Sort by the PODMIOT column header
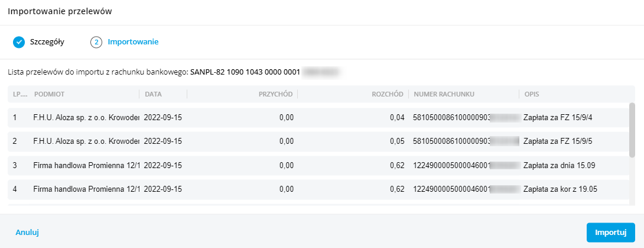This screenshot has width=644, height=248. coord(50,94)
